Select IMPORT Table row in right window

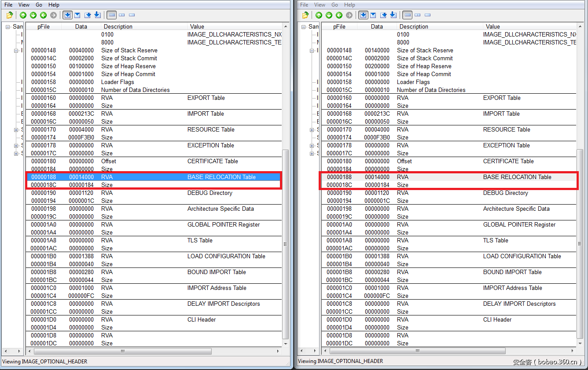[x=501, y=114]
